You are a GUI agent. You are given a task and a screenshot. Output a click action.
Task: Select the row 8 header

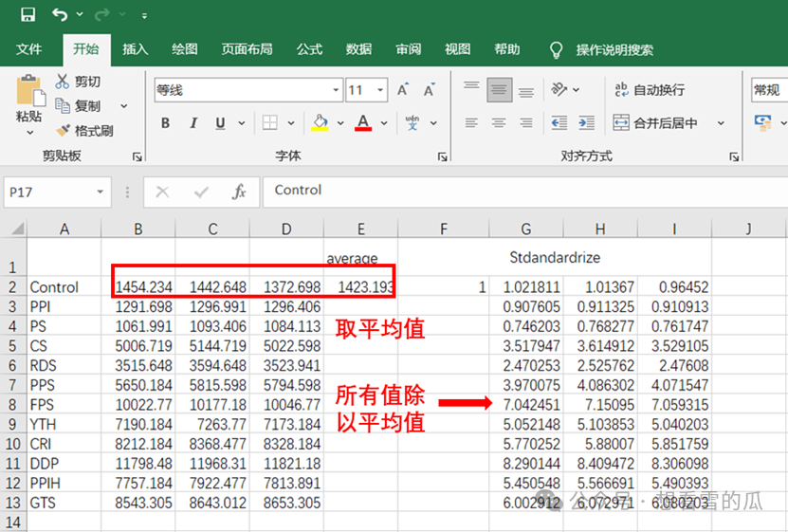[13, 405]
